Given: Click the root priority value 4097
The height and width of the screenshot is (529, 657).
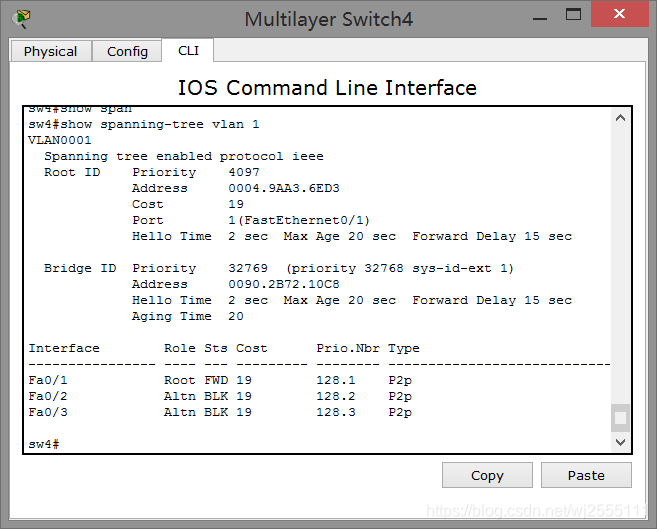Looking at the screenshot, I should click(x=244, y=172).
